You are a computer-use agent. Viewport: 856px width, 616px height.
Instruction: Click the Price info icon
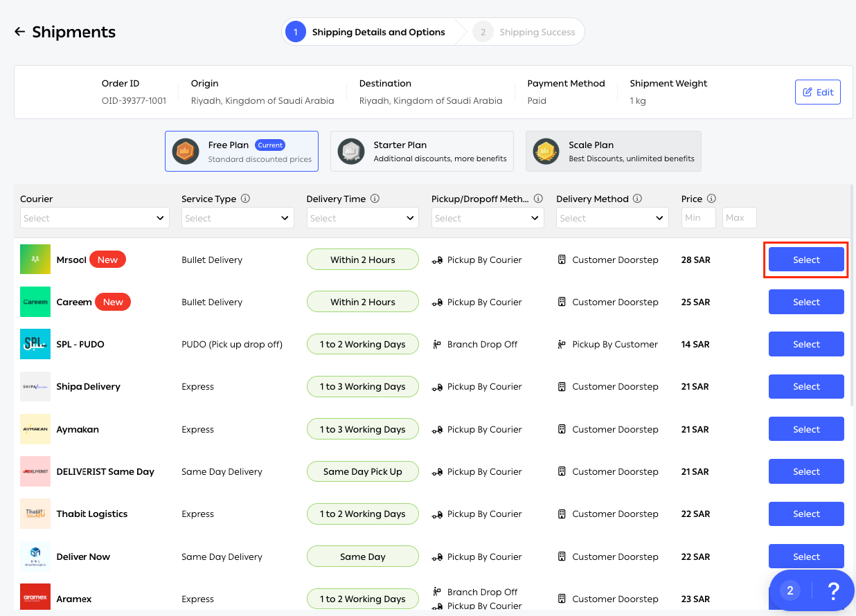(x=712, y=199)
